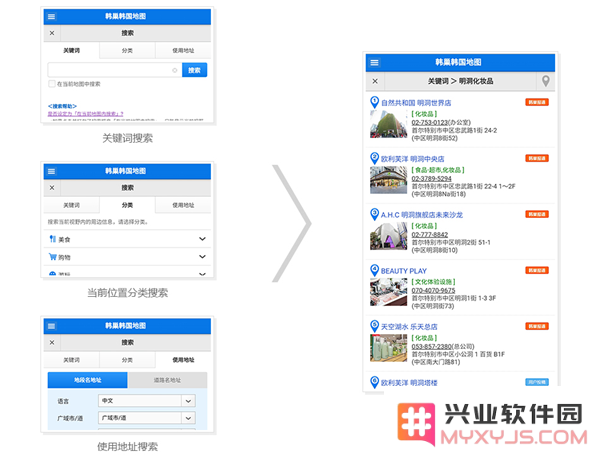Open 欧利芙洋 明洞塔楼 result title
The width and height of the screenshot is (600, 461).
[x=409, y=383]
